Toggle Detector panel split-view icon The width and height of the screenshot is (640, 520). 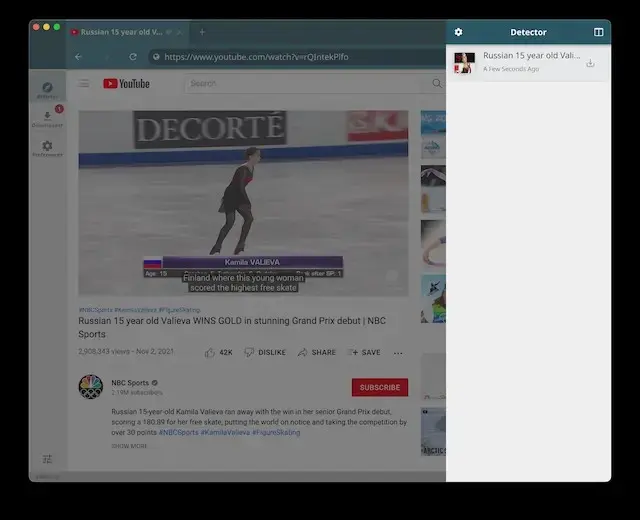(598, 32)
